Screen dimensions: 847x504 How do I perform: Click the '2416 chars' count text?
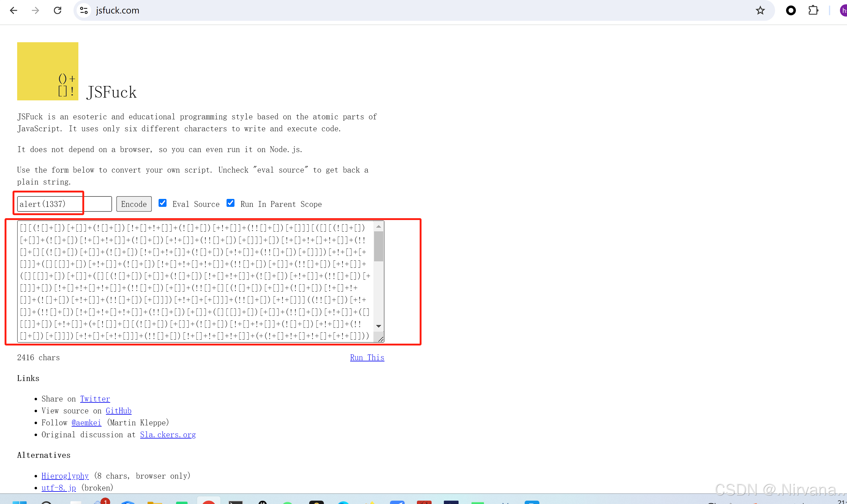(x=38, y=357)
